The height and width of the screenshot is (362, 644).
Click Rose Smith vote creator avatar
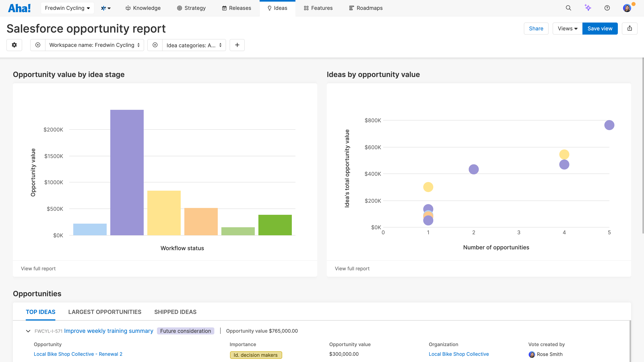pos(532,354)
